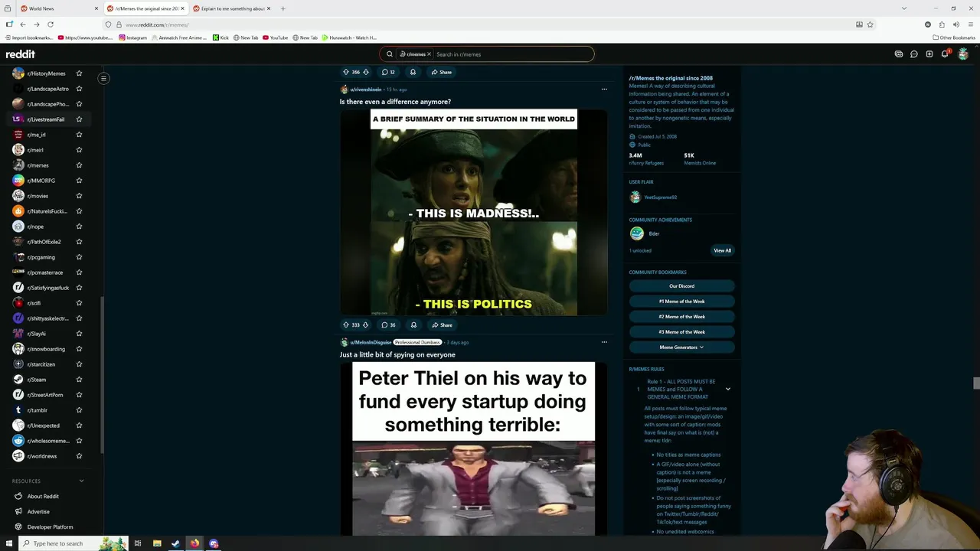
Task: Upvote the post with 366 votes
Action: (x=346, y=72)
